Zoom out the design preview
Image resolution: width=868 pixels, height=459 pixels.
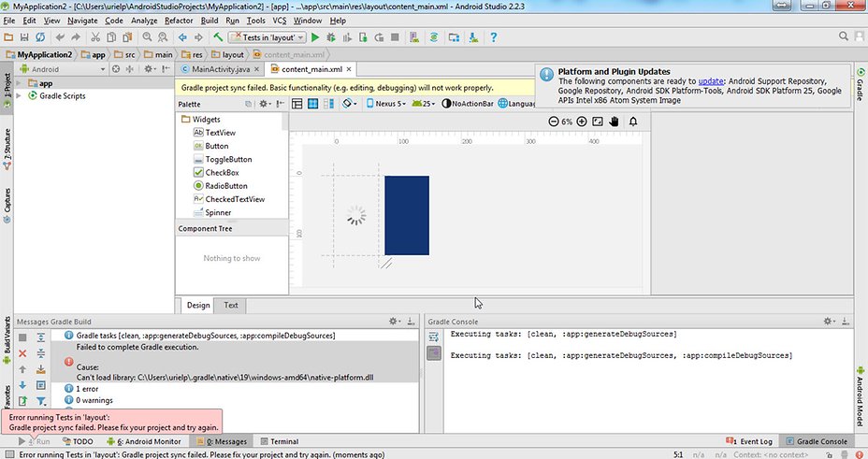click(x=553, y=122)
